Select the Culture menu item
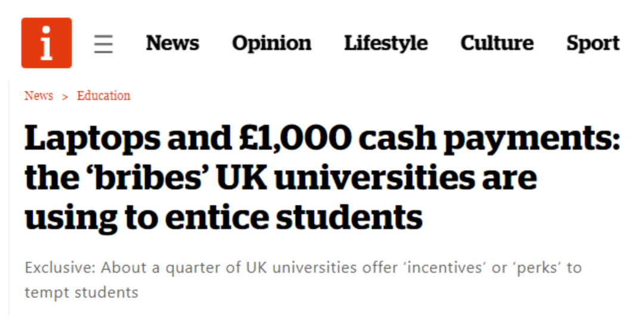This screenshot has height=320, width=644. (x=497, y=43)
